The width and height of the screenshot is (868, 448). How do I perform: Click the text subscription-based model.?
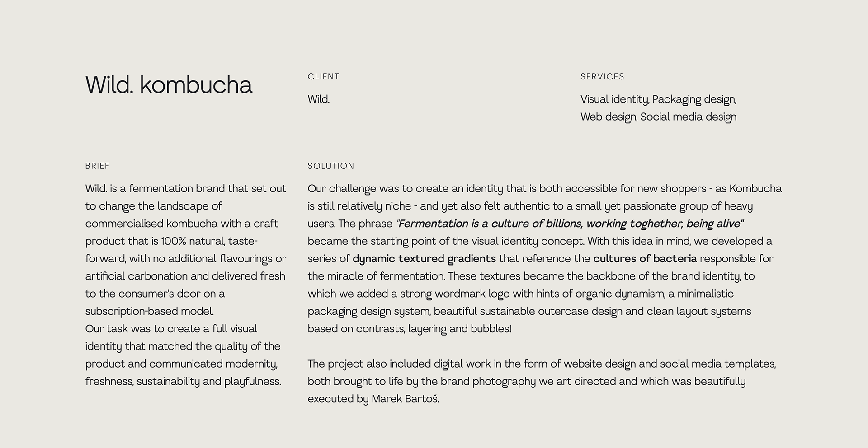[x=149, y=312]
